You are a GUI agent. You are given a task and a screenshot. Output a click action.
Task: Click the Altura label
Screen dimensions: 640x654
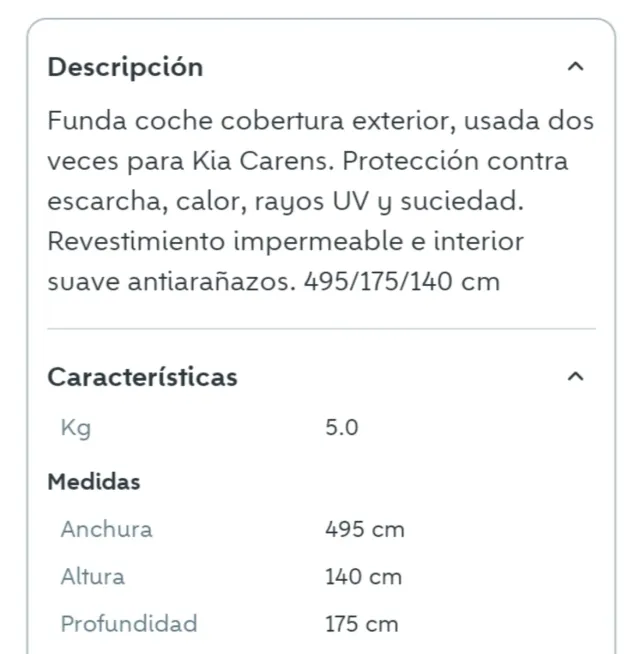(x=92, y=577)
